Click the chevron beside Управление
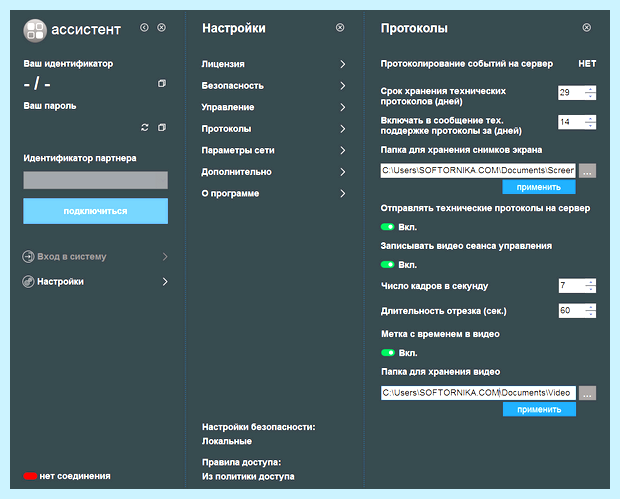 coord(342,107)
